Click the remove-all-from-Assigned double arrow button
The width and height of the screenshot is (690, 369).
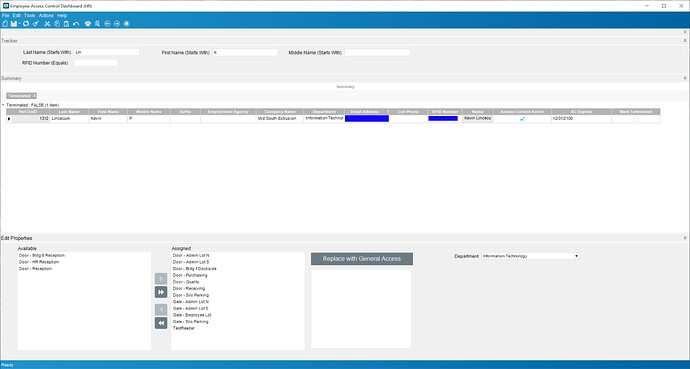[161, 323]
